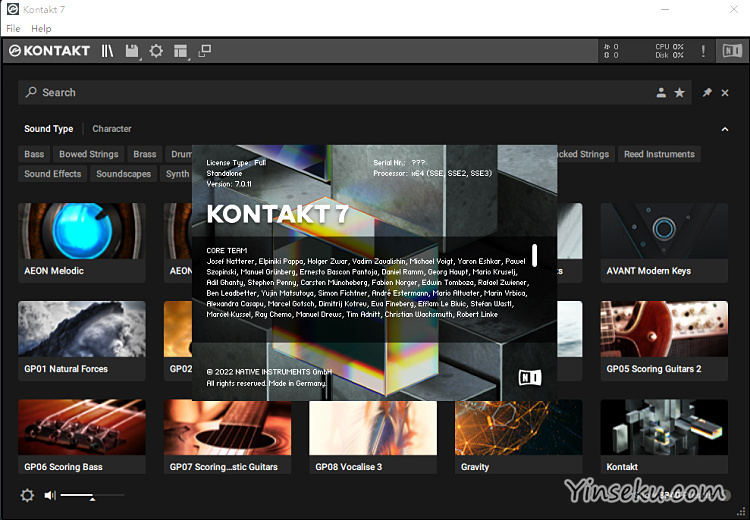Click the minimize view icon
Viewport: 750px width, 520px height.
click(x=205, y=51)
